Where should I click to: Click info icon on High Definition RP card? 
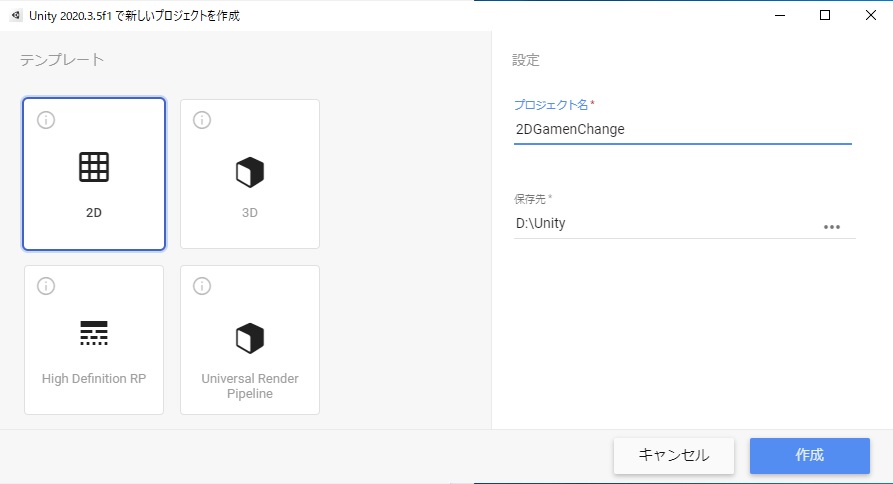[x=46, y=286]
